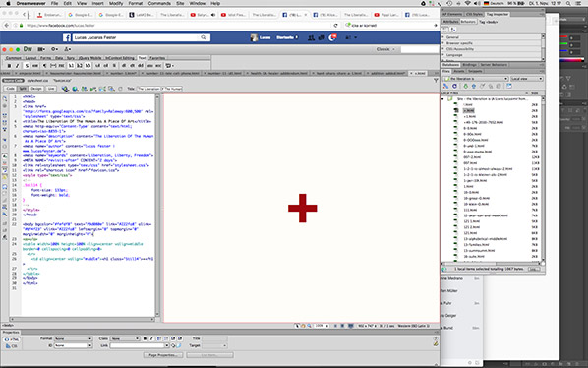Click the Facebook logo in browser

pyautogui.click(x=67, y=37)
